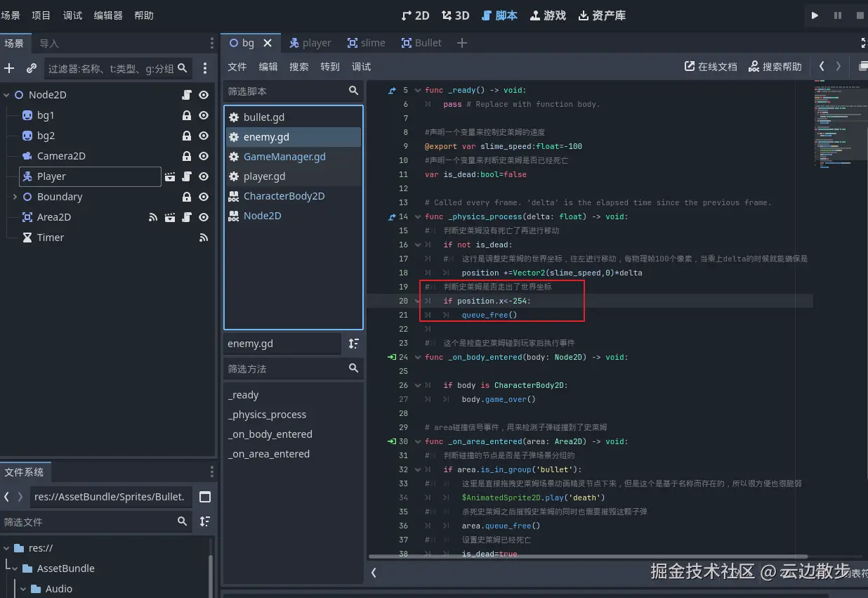The width and height of the screenshot is (868, 598).
Task: Fold the _ready function at line 5
Action: 418,90
